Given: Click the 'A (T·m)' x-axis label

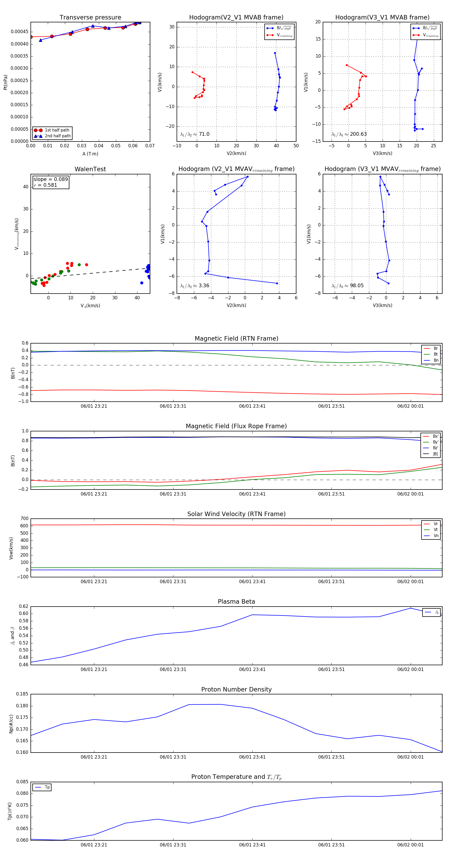Looking at the screenshot, I should [x=90, y=154].
